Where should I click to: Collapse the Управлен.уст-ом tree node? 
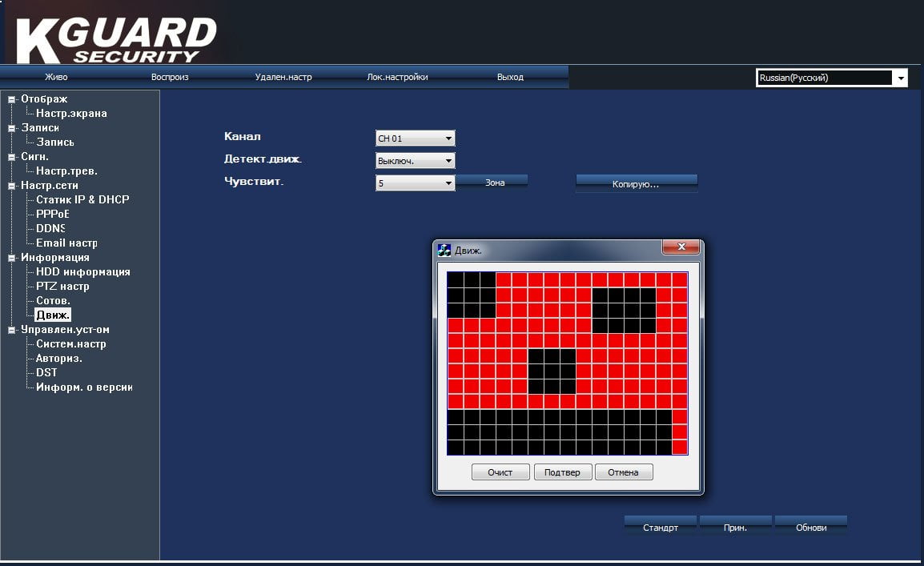coord(11,330)
